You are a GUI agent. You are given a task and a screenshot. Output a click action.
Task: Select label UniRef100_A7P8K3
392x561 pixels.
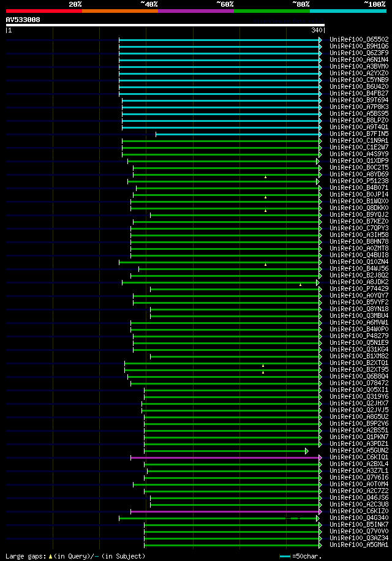tap(359, 107)
